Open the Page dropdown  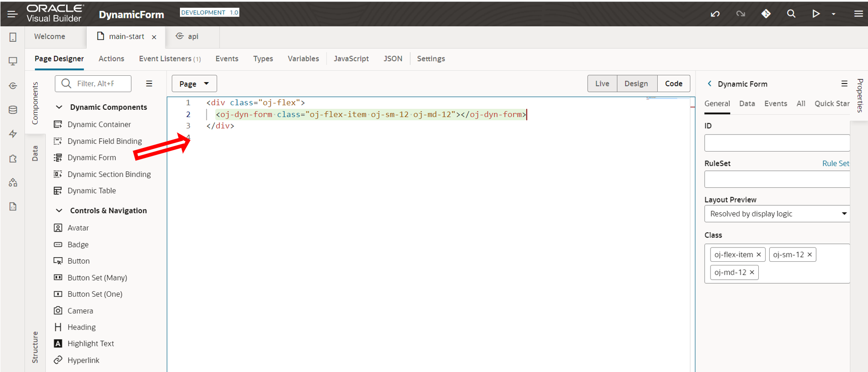point(194,84)
